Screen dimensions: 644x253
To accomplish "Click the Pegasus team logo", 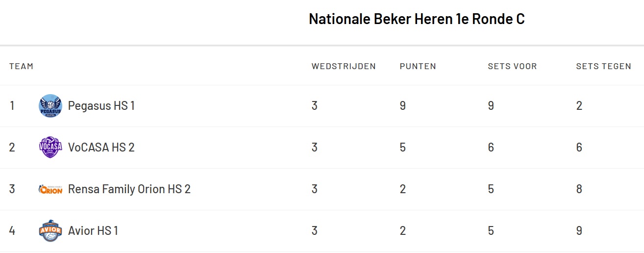I will [x=50, y=106].
